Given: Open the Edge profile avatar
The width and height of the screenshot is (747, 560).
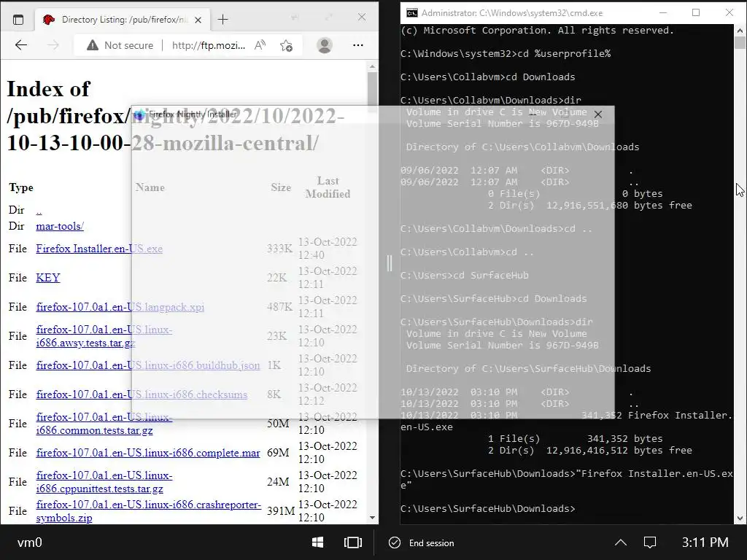Looking at the screenshot, I should click(x=325, y=45).
